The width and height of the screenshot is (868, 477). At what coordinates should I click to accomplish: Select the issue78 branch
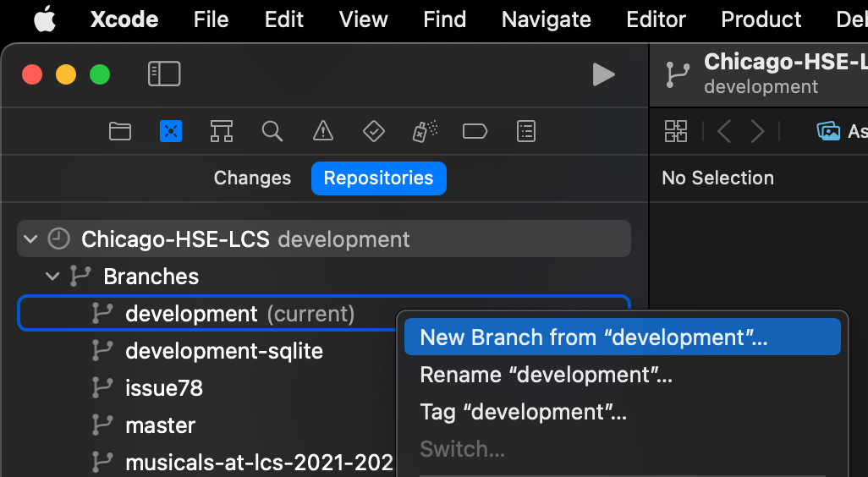pos(163,388)
